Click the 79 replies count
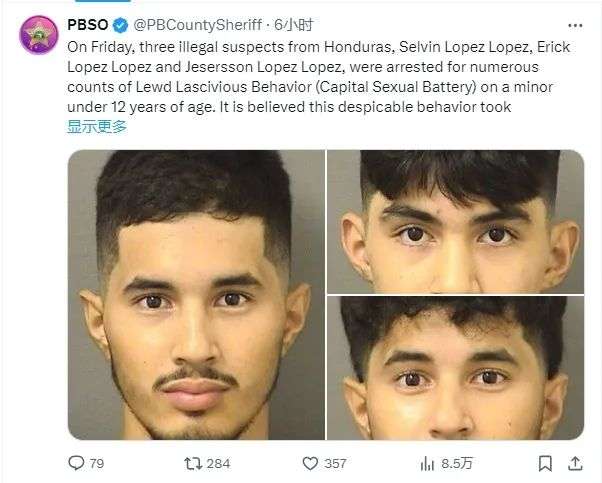The height and width of the screenshot is (483, 602). (x=97, y=463)
